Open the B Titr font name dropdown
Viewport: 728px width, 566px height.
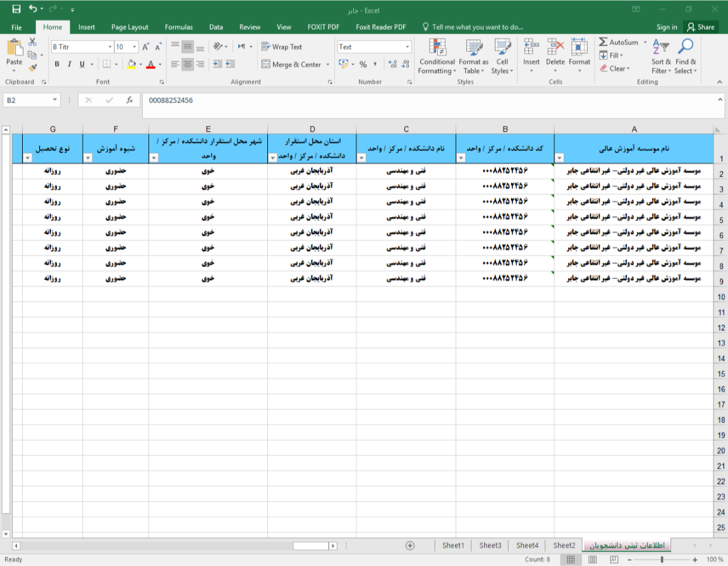point(110,47)
